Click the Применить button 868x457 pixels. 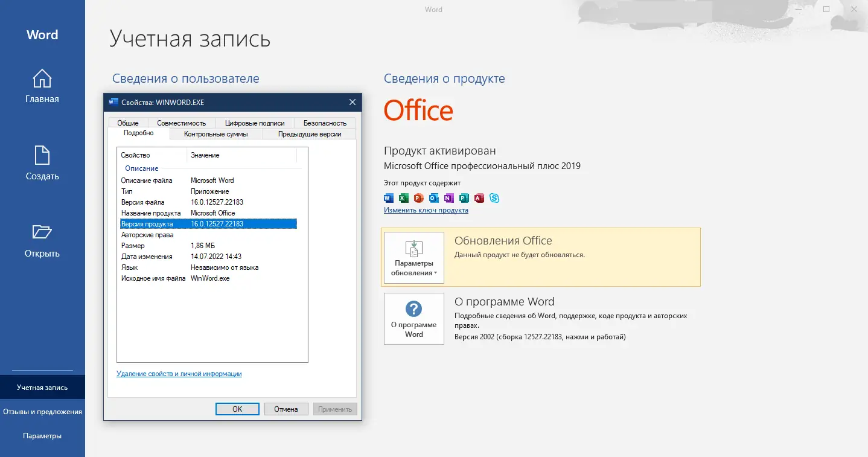(335, 409)
